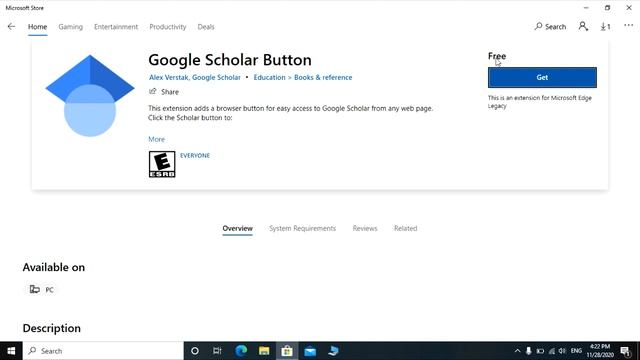The width and height of the screenshot is (640, 360).
Task: Open the Windows Start menu
Action: (11, 351)
